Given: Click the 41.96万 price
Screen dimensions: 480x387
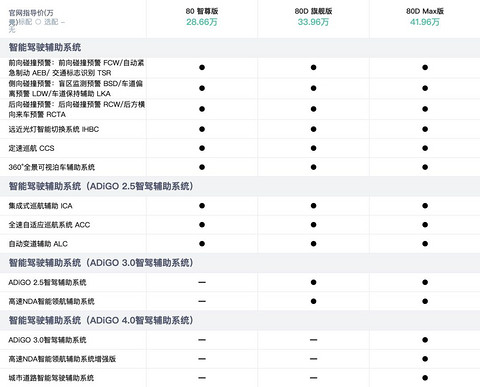Looking at the screenshot, I should (x=425, y=22).
